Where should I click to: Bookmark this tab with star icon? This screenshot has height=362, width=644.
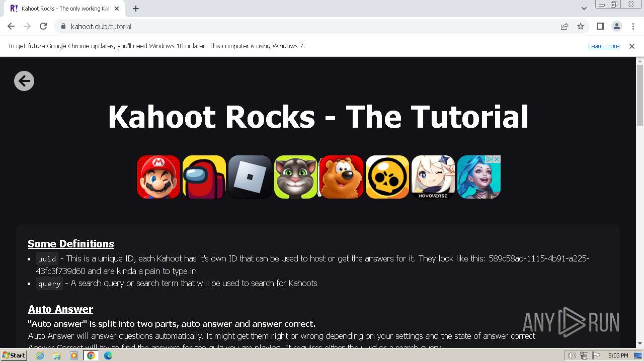[x=581, y=26]
